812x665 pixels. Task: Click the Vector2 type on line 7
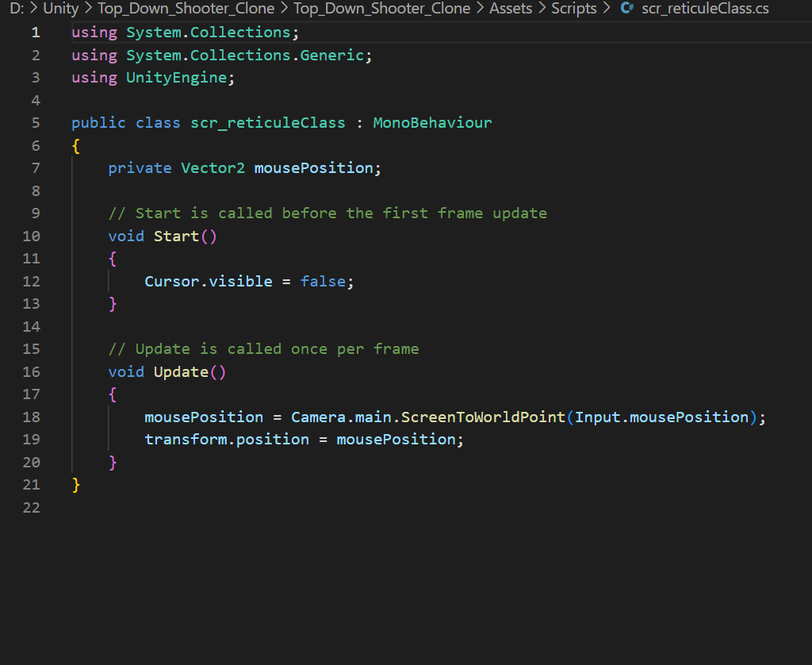213,168
